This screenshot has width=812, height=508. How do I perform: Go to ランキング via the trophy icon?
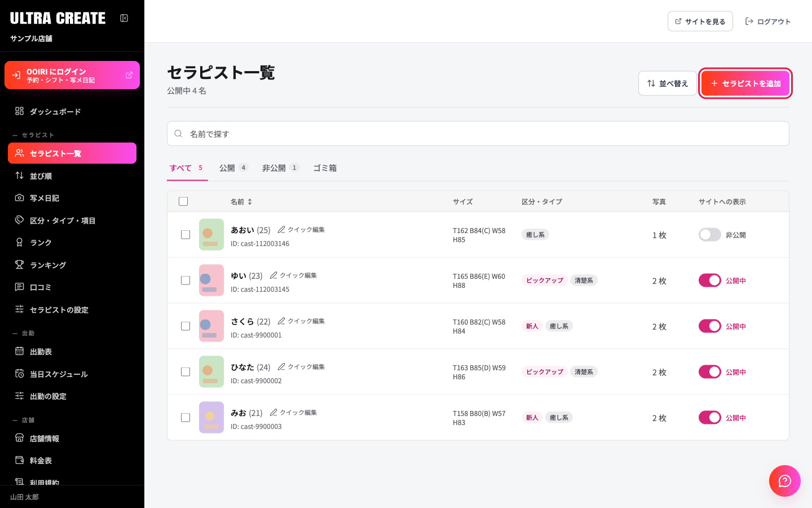(19, 265)
